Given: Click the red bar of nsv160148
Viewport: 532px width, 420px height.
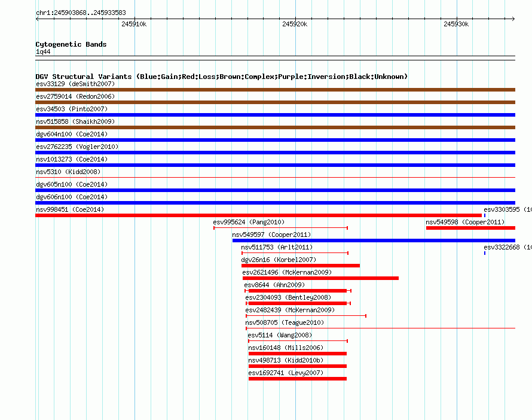Looking at the screenshot, I should click(298, 354).
